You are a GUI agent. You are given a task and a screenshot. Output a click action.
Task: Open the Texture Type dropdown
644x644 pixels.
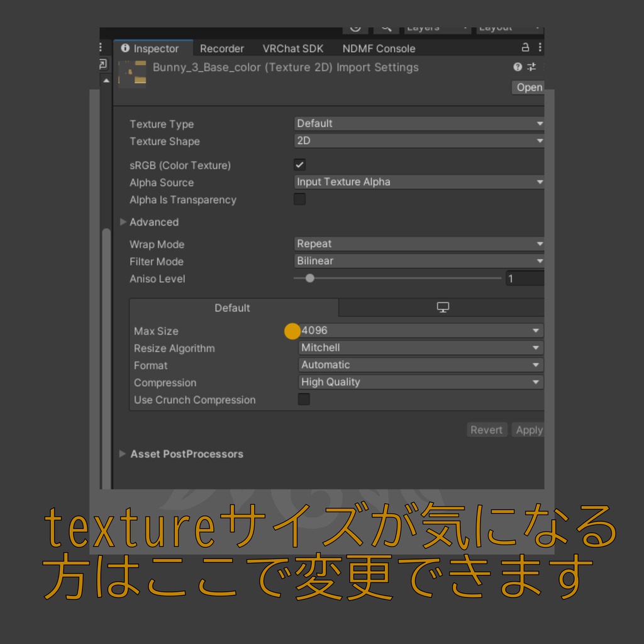click(418, 123)
